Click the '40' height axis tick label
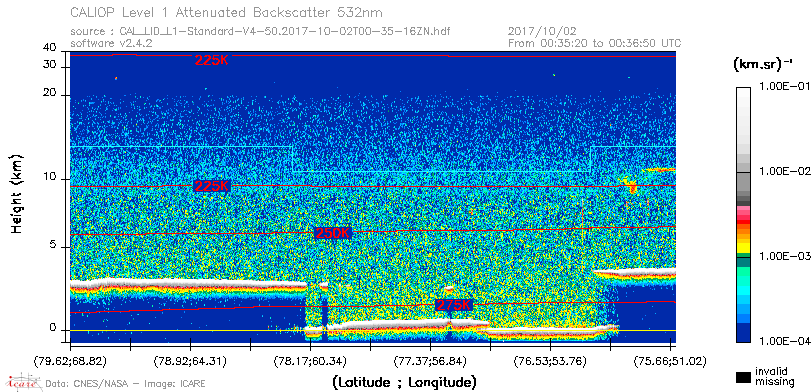Viewport: 811px width, 392px height. coord(50,48)
